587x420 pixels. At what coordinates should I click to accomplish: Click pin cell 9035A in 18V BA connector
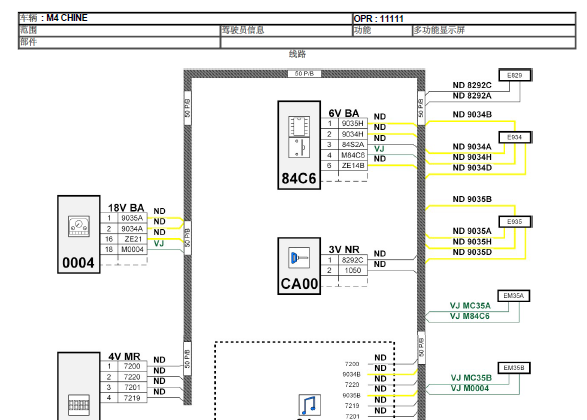pyautogui.click(x=133, y=218)
